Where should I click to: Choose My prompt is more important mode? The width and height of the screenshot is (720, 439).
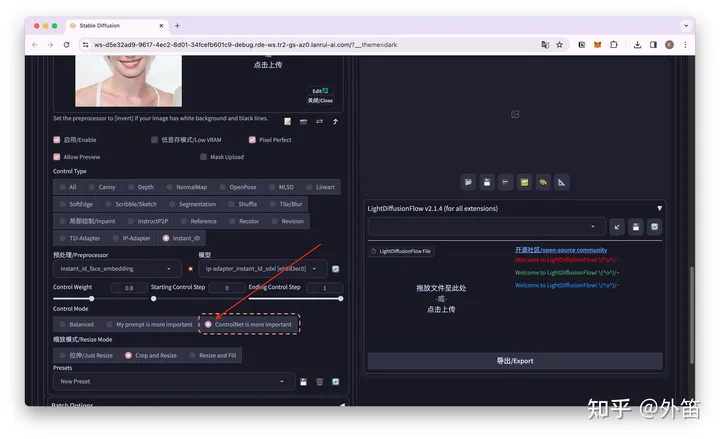(149, 325)
